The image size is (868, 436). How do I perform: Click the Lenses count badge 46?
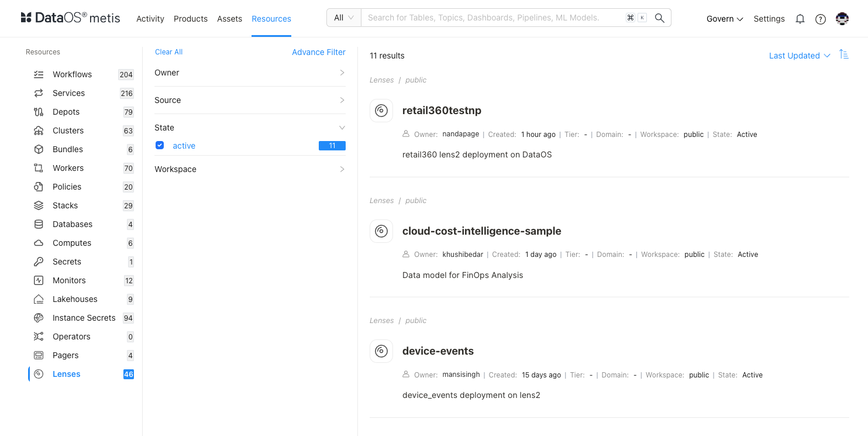pos(129,374)
